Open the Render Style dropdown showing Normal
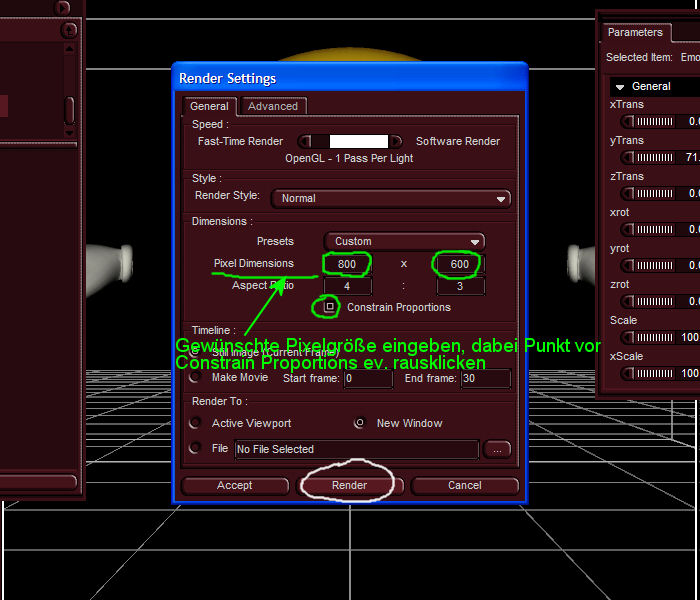This screenshot has width=700, height=600. pos(391,199)
